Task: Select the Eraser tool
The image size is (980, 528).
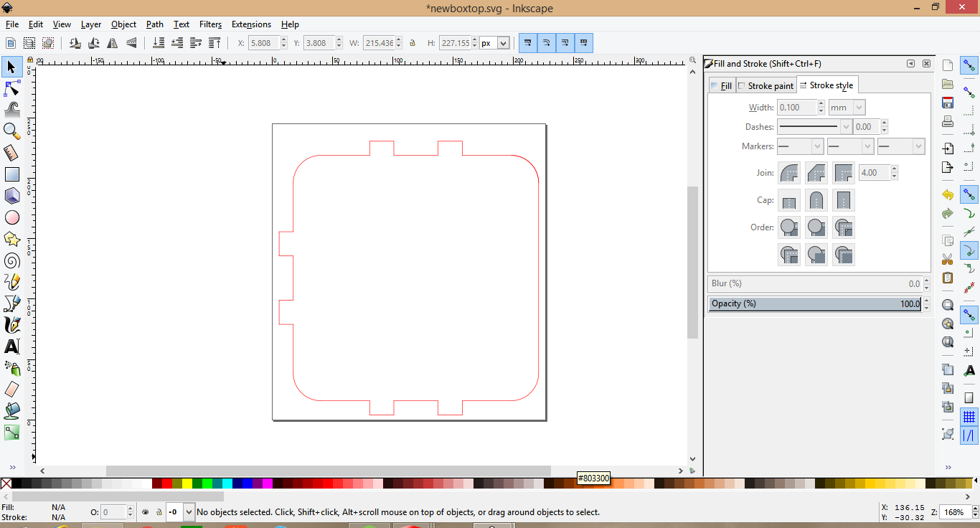Action: (x=11, y=390)
